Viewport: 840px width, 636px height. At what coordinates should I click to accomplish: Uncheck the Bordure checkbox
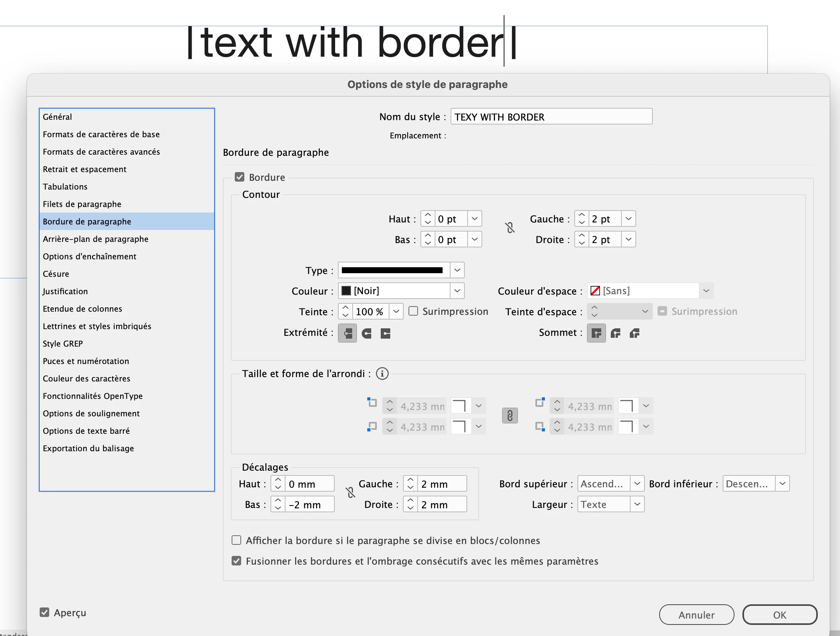[x=240, y=177]
